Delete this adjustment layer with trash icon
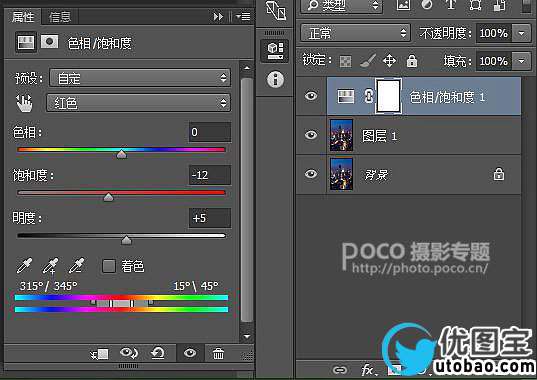 pyautogui.click(x=218, y=353)
